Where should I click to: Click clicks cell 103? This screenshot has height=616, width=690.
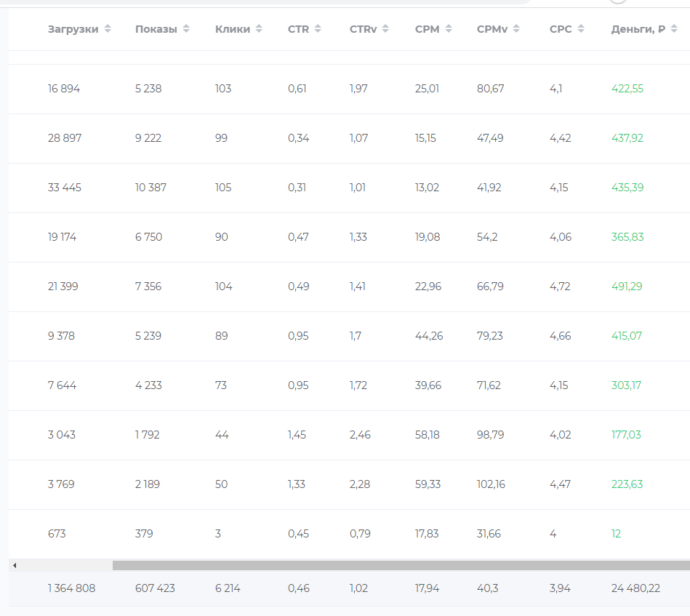pyautogui.click(x=223, y=89)
